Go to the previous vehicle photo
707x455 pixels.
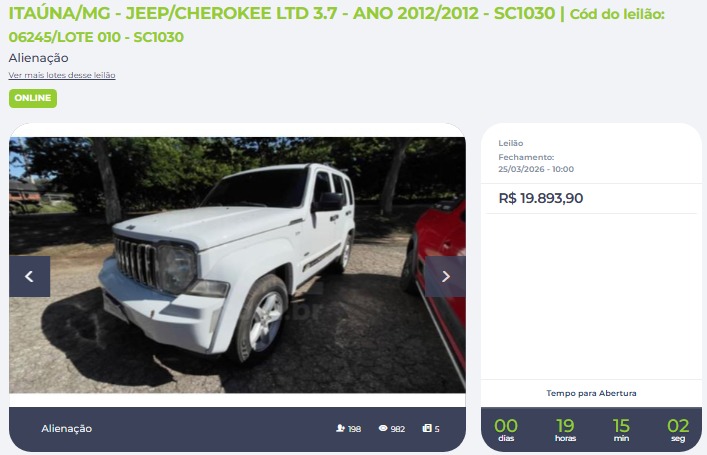click(x=29, y=276)
